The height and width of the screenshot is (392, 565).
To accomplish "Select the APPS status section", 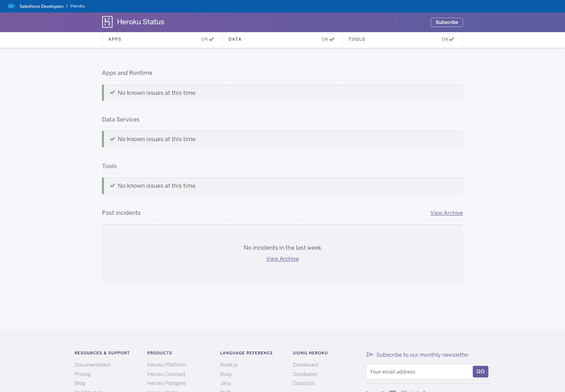I will pyautogui.click(x=162, y=39).
